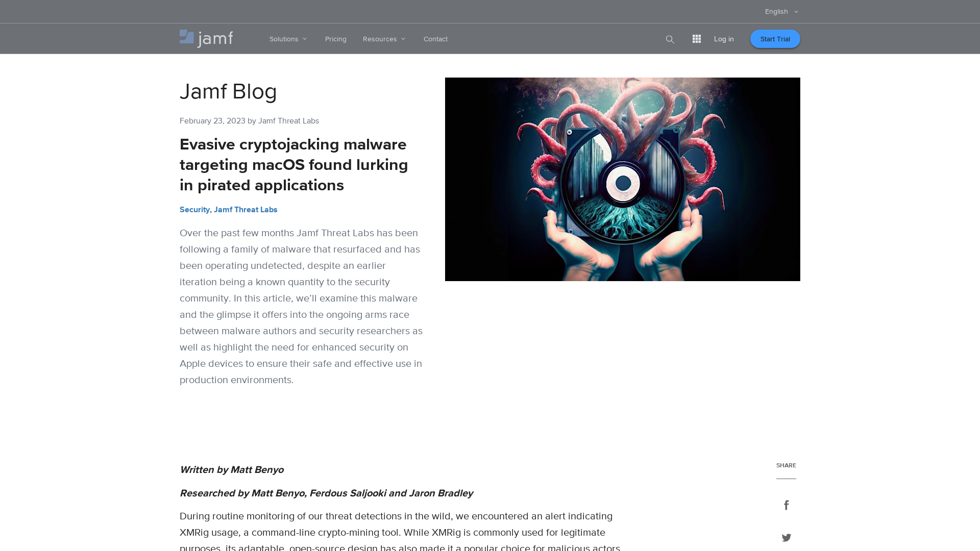Click the grid/apps icon menu
The height and width of the screenshot is (551, 980).
[x=696, y=38]
